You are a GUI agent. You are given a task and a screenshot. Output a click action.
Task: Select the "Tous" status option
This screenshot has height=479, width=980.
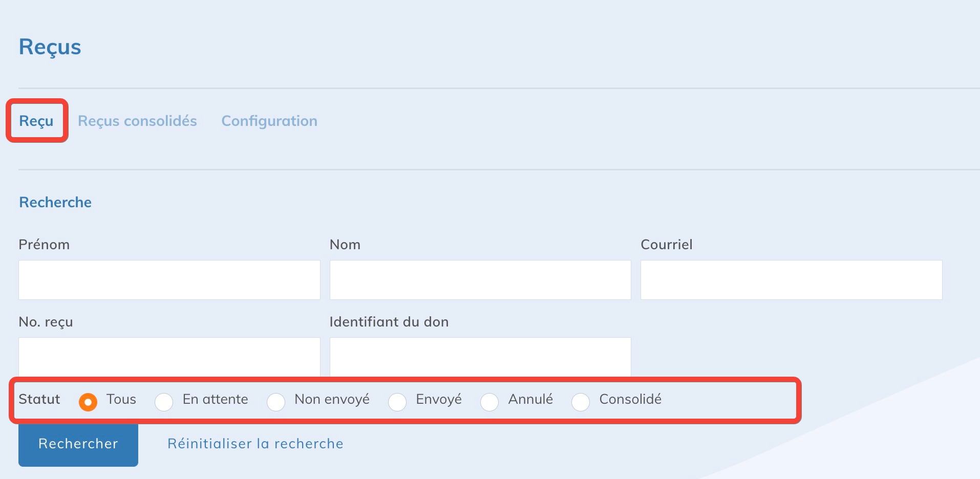[88, 402]
